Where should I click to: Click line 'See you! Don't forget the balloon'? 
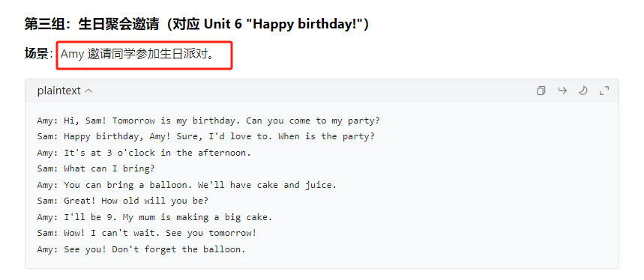pyautogui.click(x=141, y=249)
